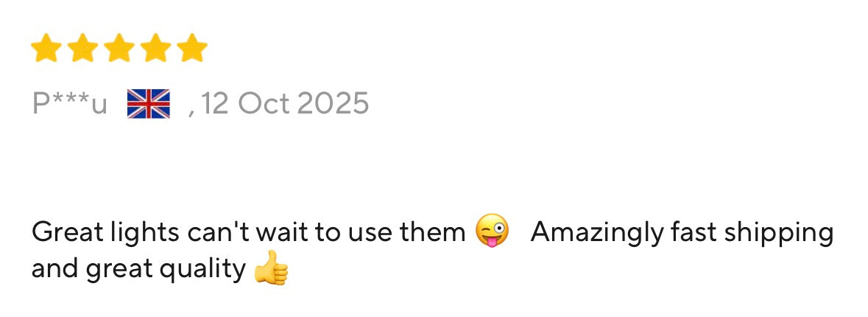This screenshot has width=868, height=317.
Task: Click the review date 12 Oct 2025
Action: click(x=285, y=104)
